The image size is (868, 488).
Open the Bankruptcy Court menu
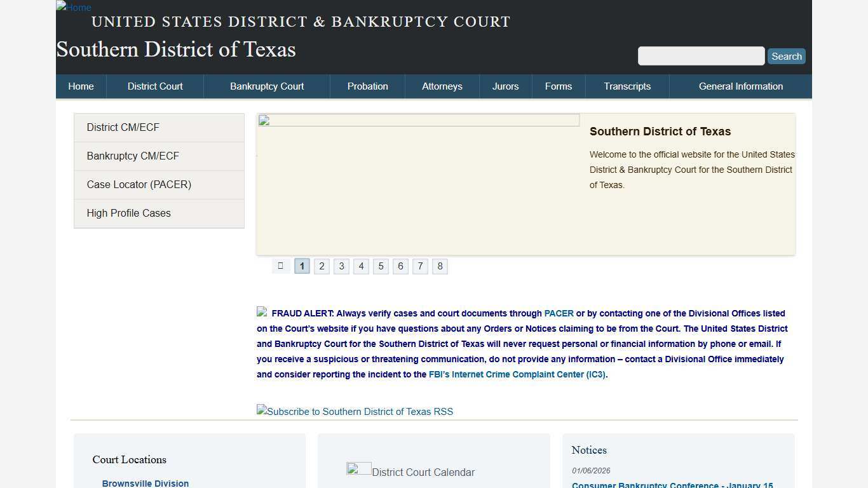point(267,86)
